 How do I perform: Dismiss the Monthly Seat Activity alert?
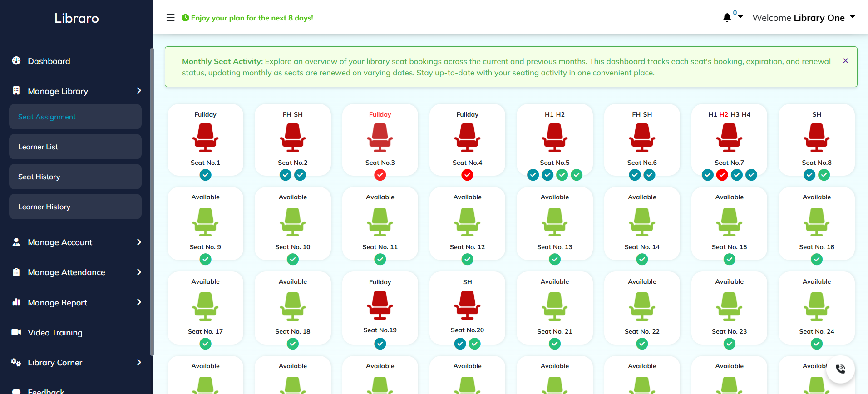click(x=845, y=61)
